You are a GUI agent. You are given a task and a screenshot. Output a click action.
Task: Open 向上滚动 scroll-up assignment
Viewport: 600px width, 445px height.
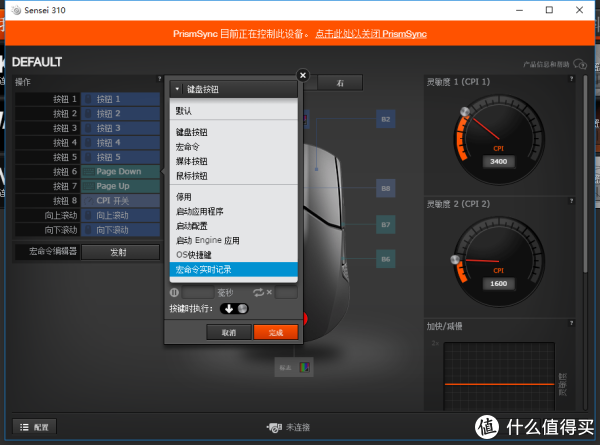click(120, 215)
